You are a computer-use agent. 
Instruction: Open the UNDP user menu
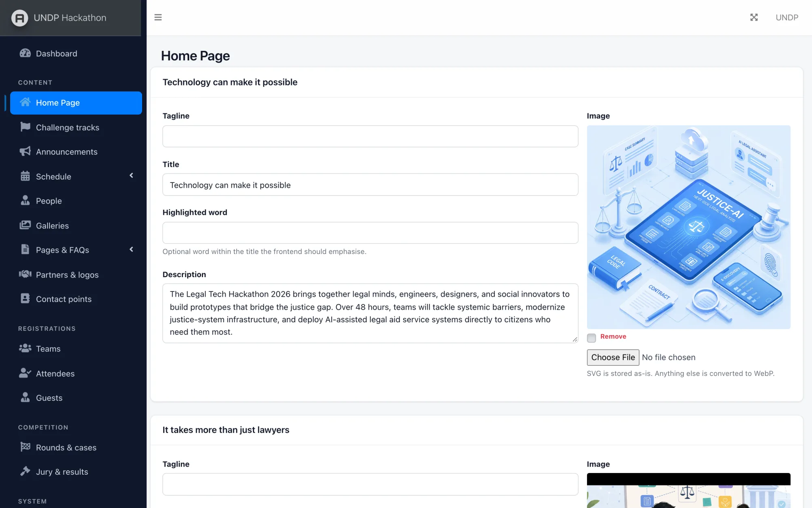[x=787, y=17]
